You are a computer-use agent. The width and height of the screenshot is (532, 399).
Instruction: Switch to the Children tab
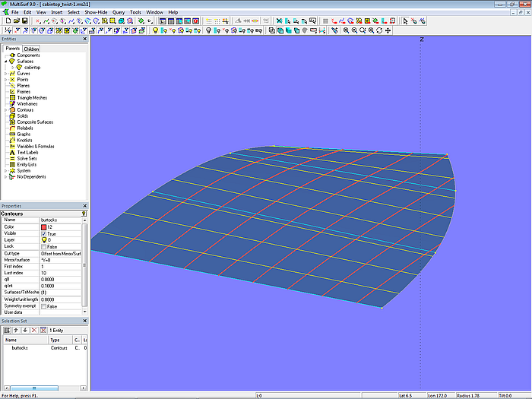click(x=31, y=49)
